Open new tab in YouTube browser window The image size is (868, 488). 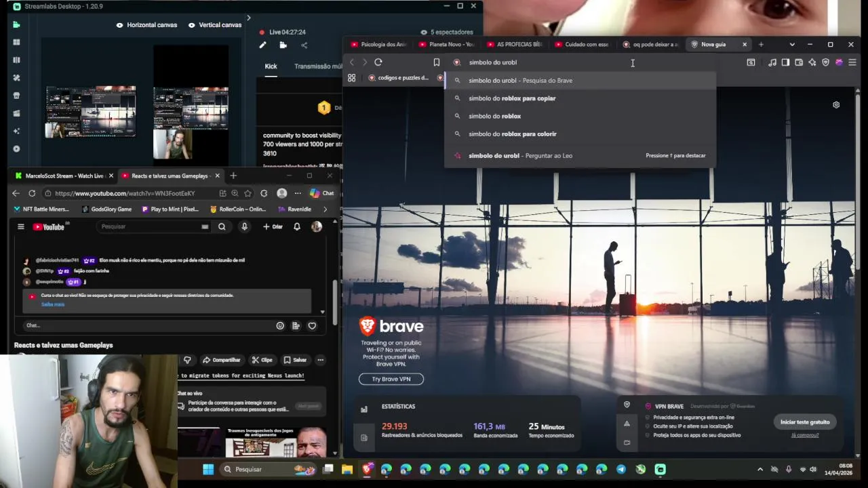[233, 176]
